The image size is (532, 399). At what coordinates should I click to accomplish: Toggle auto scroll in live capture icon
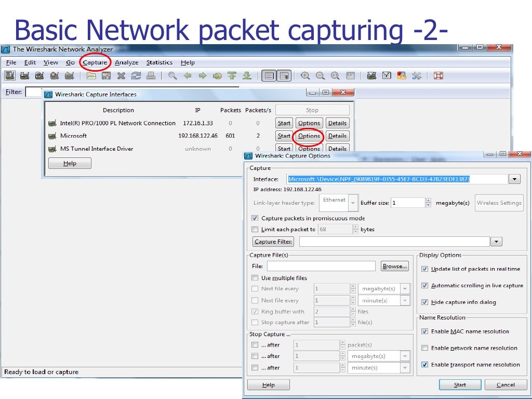click(x=284, y=75)
